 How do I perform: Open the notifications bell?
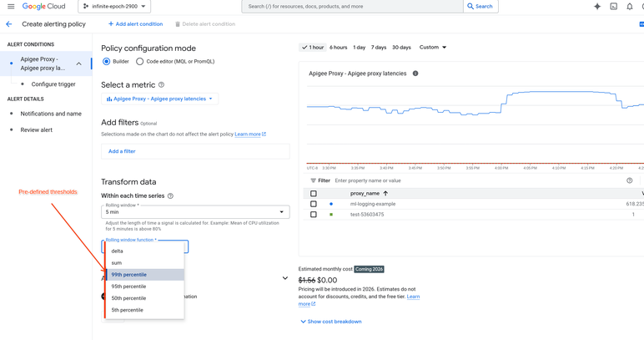(629, 6)
